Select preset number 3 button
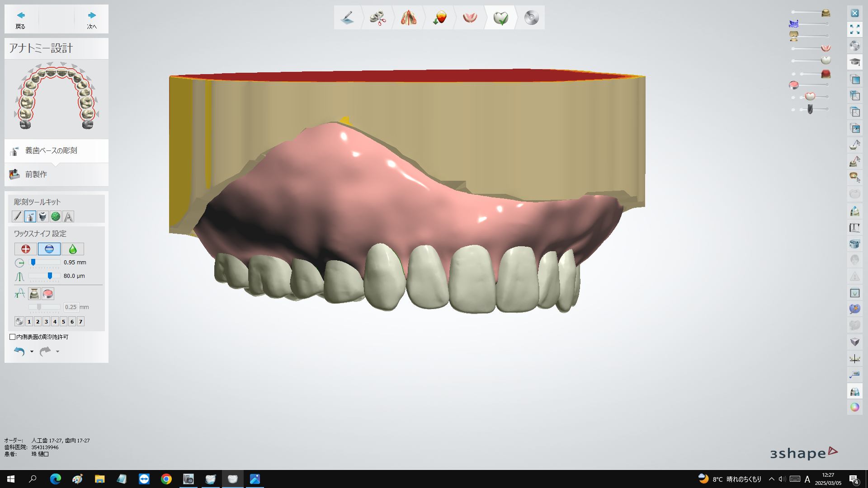 click(x=46, y=322)
